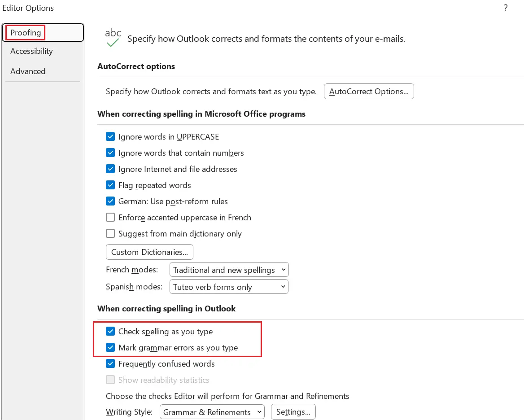The image size is (524, 420).
Task: Toggle Mark grammar errors as you type
Action: click(110, 347)
